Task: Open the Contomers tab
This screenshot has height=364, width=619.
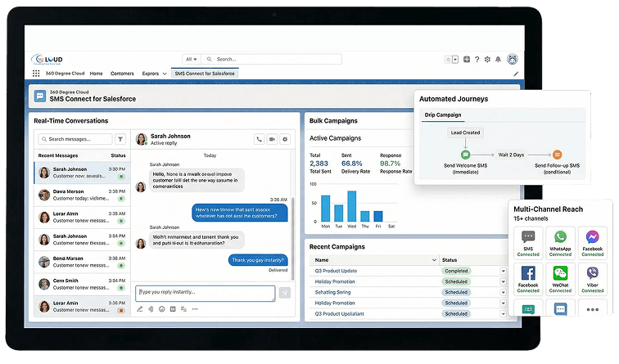Action: tap(122, 74)
